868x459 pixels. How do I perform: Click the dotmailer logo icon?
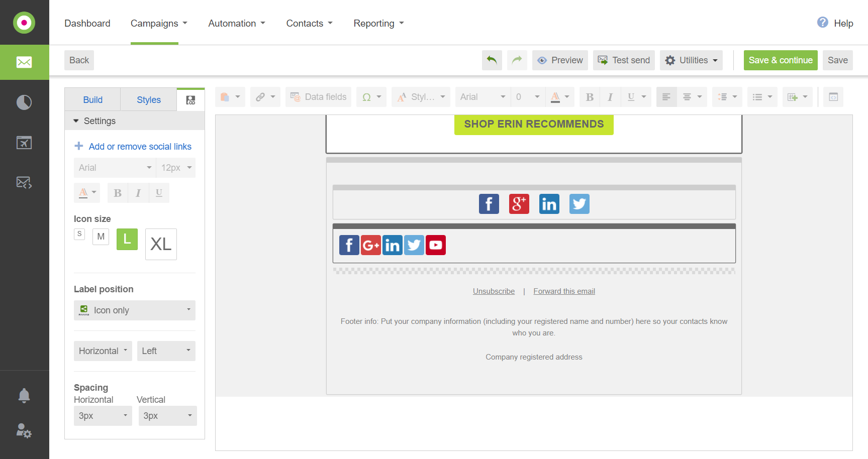(x=24, y=23)
